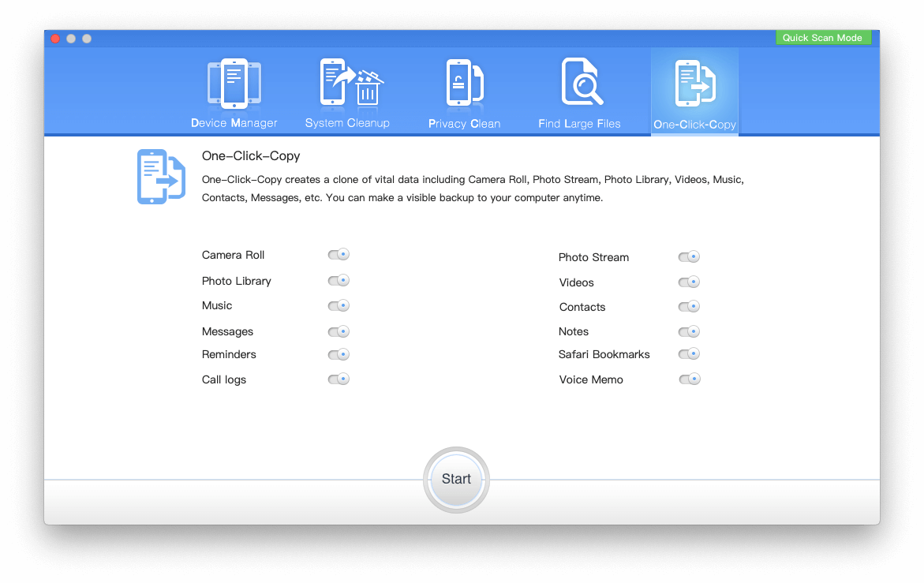
Task: Click the Photo Library label
Action: click(236, 281)
